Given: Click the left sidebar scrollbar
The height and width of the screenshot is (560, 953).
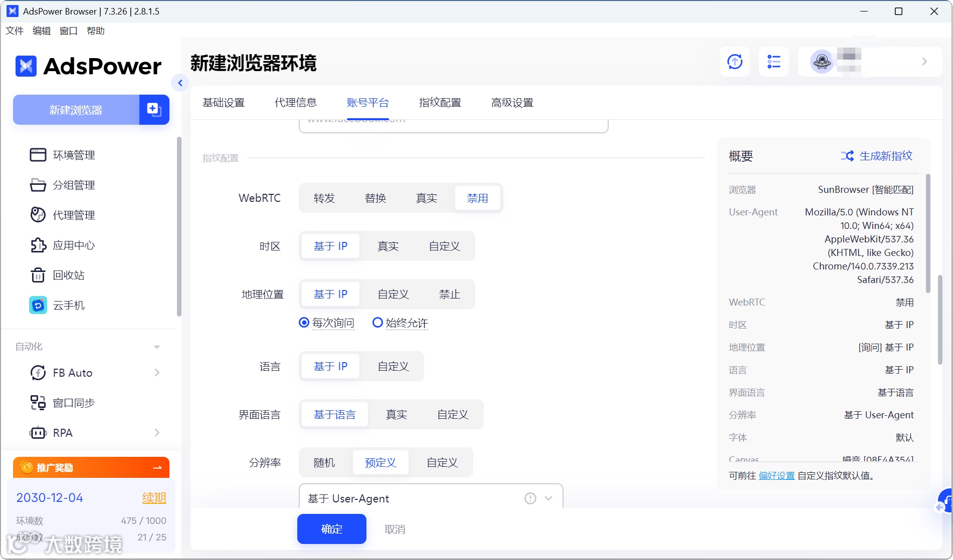Looking at the screenshot, I should [x=179, y=226].
